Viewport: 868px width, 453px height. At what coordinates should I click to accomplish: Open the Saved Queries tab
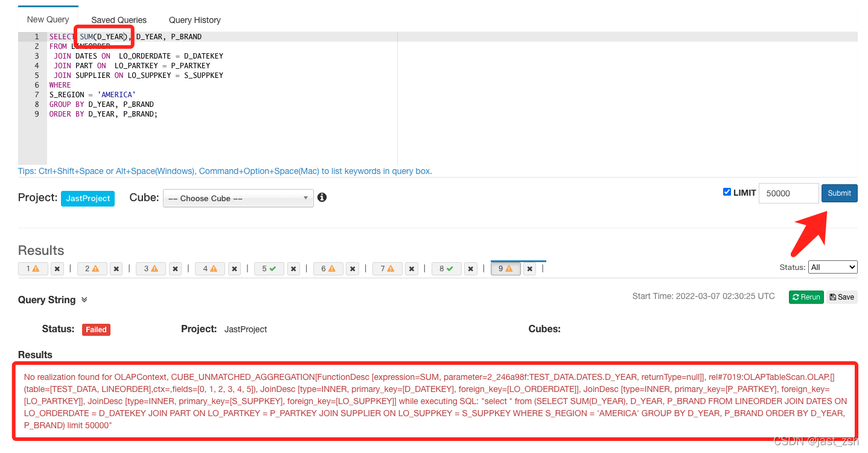(x=119, y=20)
